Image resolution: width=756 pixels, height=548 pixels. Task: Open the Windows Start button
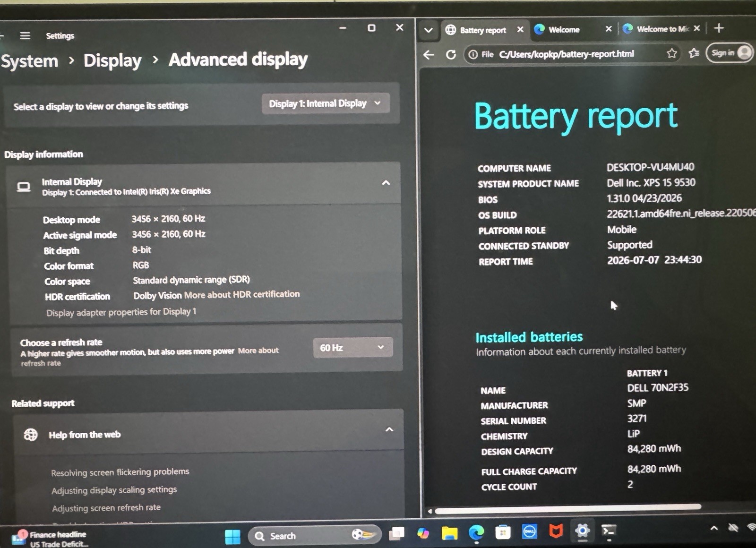click(232, 536)
